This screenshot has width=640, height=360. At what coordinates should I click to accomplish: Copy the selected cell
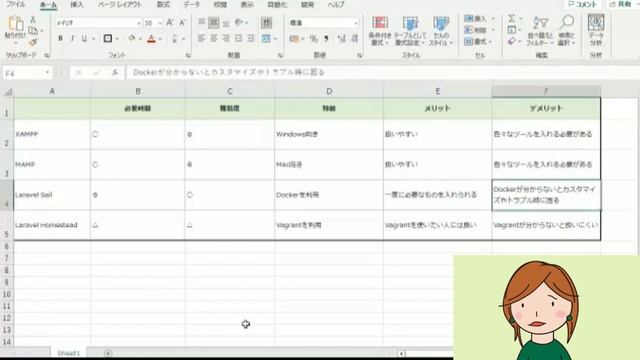[x=33, y=31]
